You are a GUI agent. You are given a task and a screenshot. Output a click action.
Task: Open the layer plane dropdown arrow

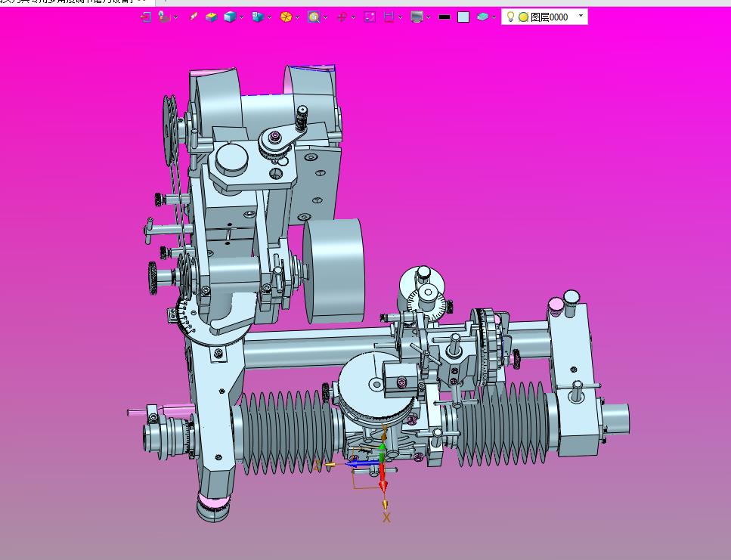(494, 17)
